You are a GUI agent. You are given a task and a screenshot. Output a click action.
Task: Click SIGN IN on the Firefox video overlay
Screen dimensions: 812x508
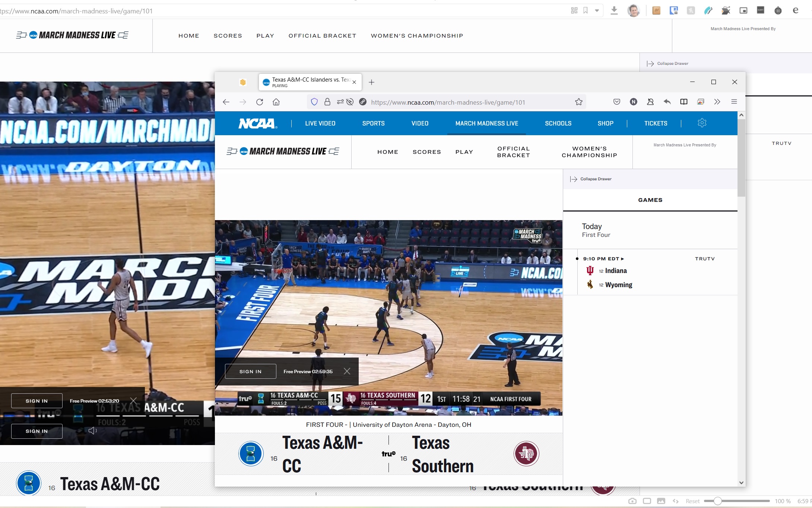tap(251, 371)
